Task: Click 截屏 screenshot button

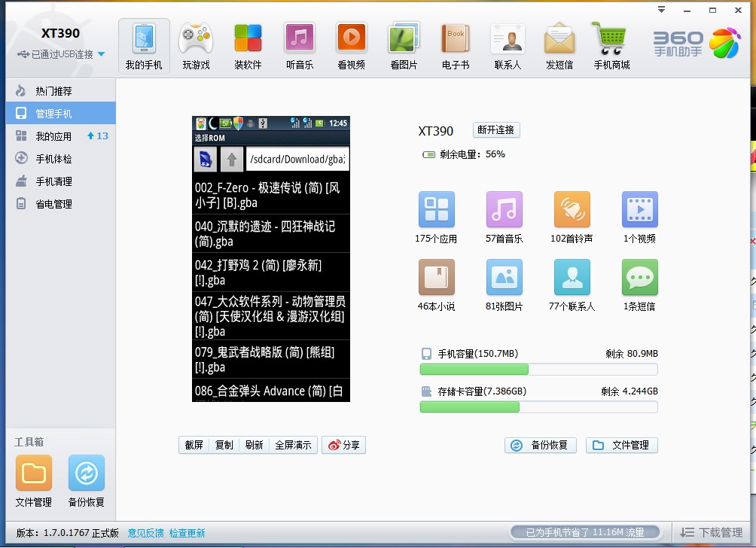Action: coord(194,445)
